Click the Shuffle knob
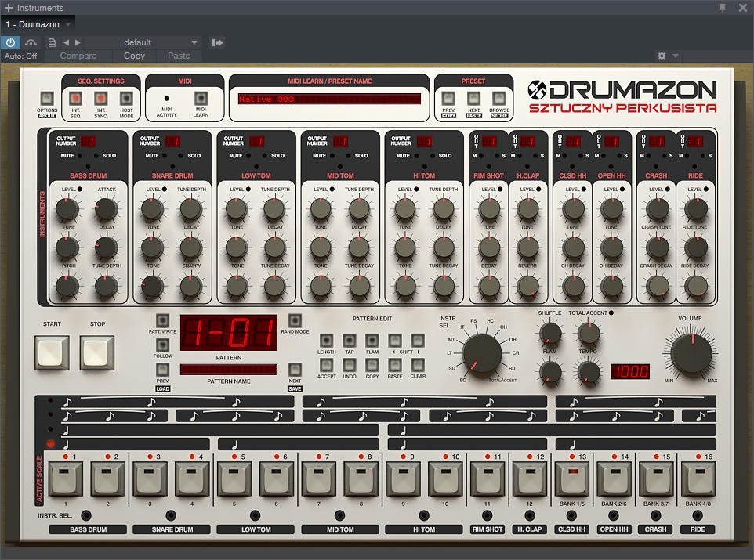Viewport: 754px width, 560px height. click(x=550, y=333)
